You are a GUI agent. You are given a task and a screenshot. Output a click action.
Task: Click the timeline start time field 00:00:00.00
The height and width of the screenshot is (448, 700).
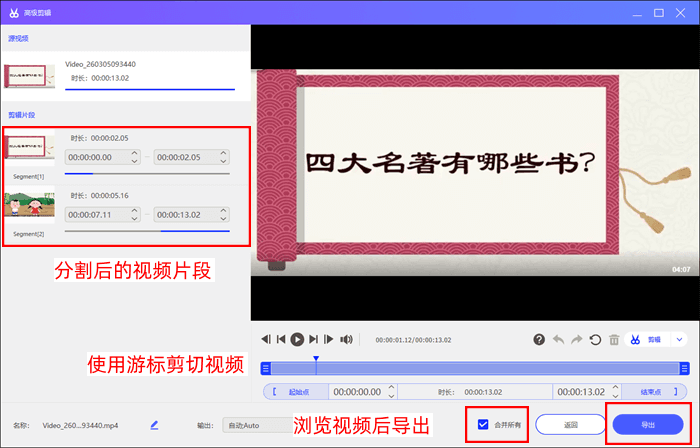click(x=357, y=392)
